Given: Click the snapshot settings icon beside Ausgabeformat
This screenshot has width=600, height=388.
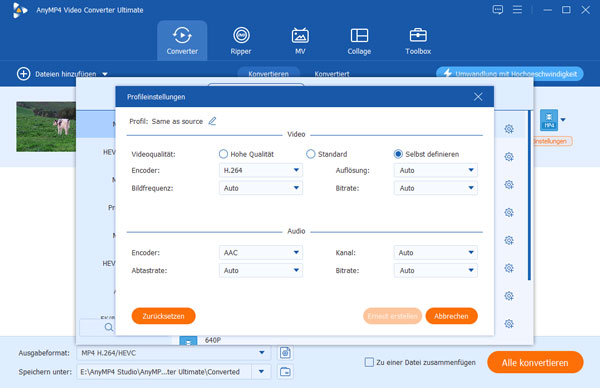Looking at the screenshot, I should (x=285, y=353).
